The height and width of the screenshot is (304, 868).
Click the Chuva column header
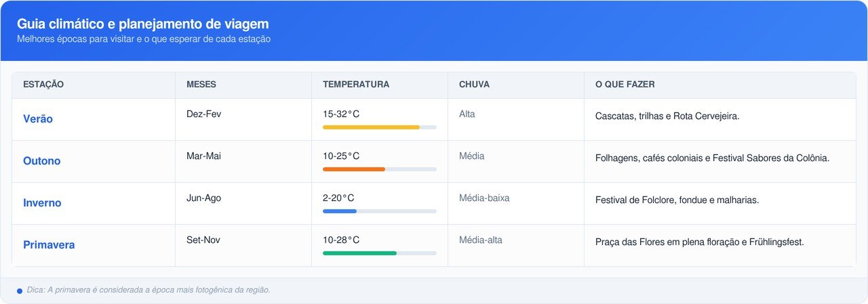(474, 85)
